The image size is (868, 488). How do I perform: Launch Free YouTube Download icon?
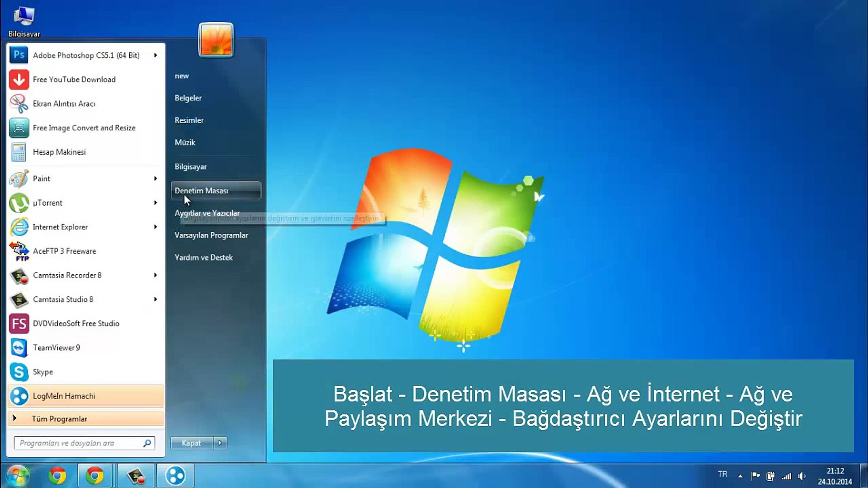click(19, 80)
